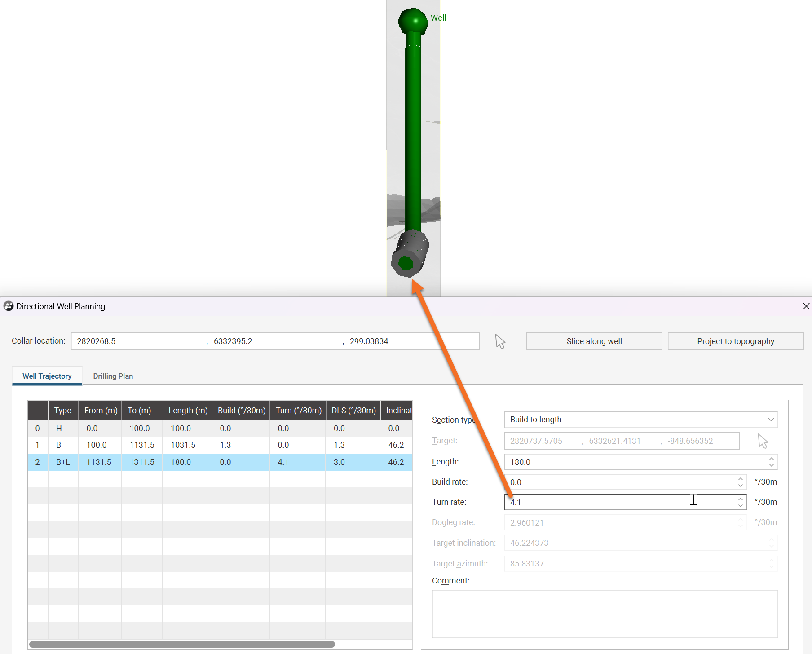The image size is (812, 654).
Task: Click the Directional Well Planning app icon
Action: 8,306
